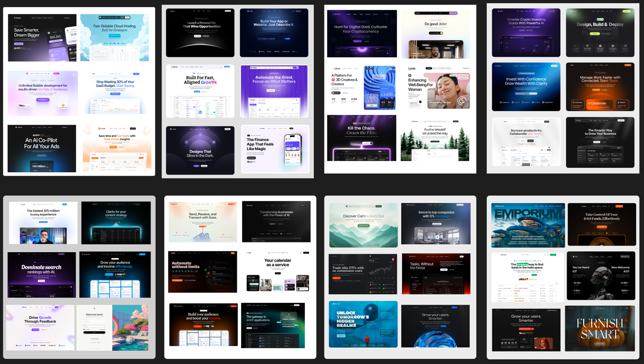This screenshot has height=364, width=644.
Task: Open the 'Designs That Glow in the Dark' thumbnail
Action: pos(200,150)
